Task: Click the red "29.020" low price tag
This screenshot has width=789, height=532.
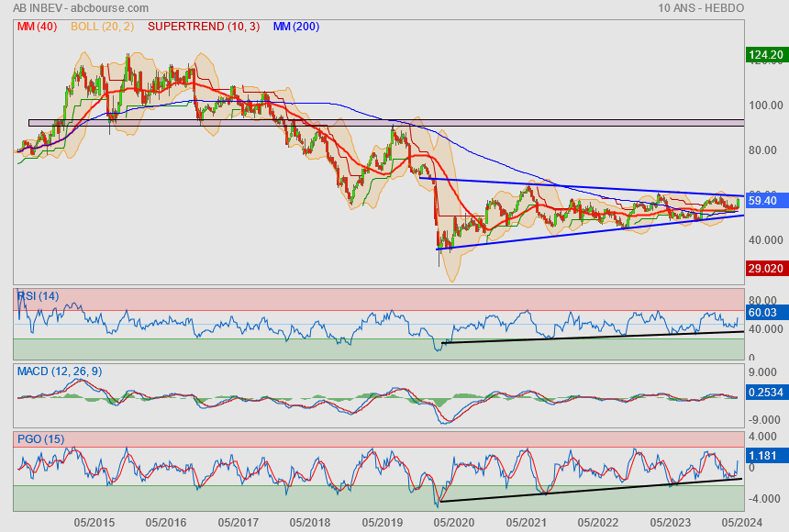Action: [766, 268]
